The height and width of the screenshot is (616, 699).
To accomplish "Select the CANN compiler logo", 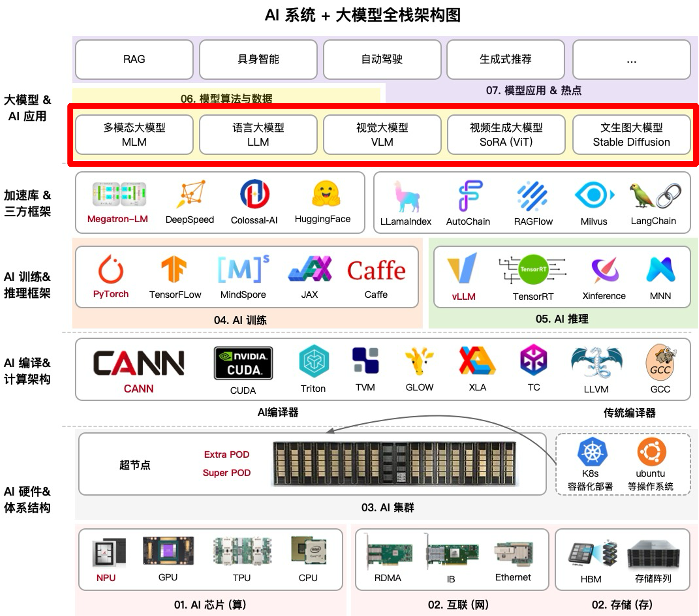I will pos(139,363).
